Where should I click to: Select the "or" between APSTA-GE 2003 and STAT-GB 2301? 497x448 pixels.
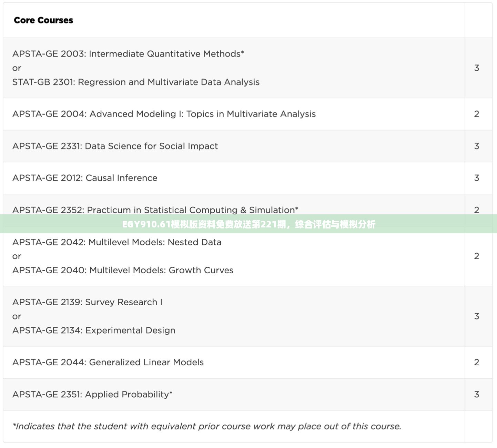point(17,68)
